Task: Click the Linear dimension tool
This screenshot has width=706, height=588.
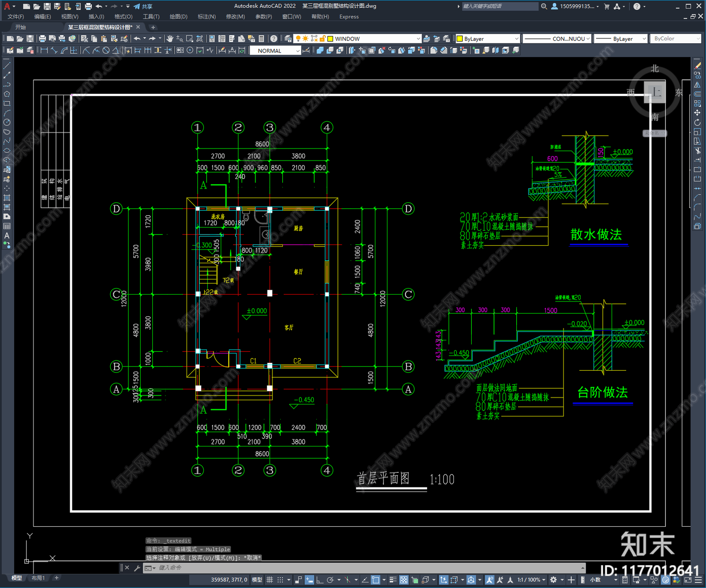Action: pyautogui.click(x=44, y=51)
